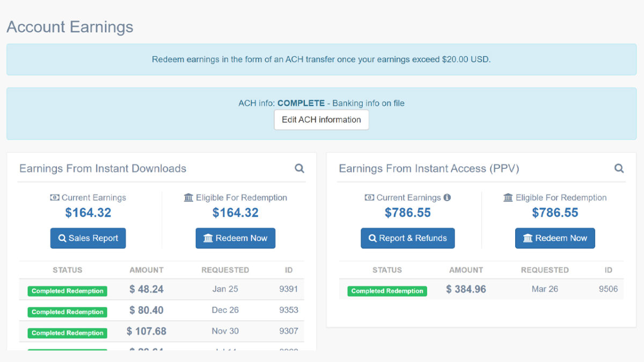Open Edit ACH information

pyautogui.click(x=321, y=120)
